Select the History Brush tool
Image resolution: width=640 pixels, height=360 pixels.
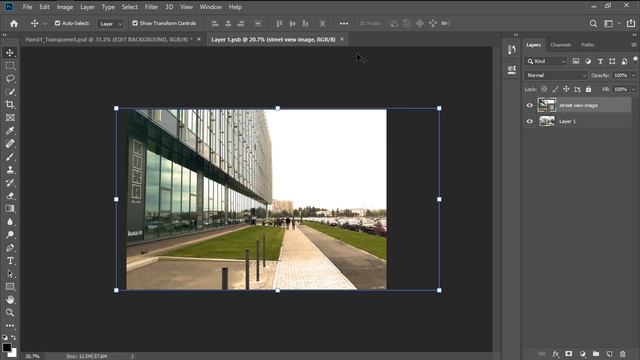coord(10,182)
